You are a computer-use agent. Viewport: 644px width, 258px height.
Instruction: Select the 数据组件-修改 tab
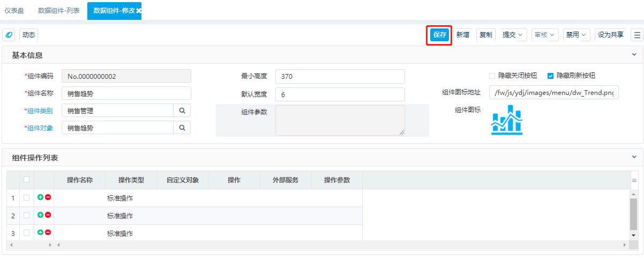click(114, 11)
